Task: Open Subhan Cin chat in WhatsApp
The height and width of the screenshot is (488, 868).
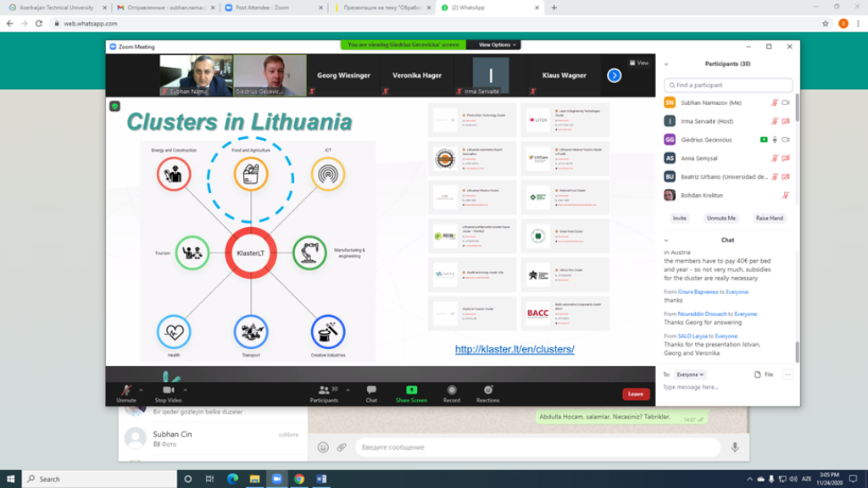Action: (213, 439)
